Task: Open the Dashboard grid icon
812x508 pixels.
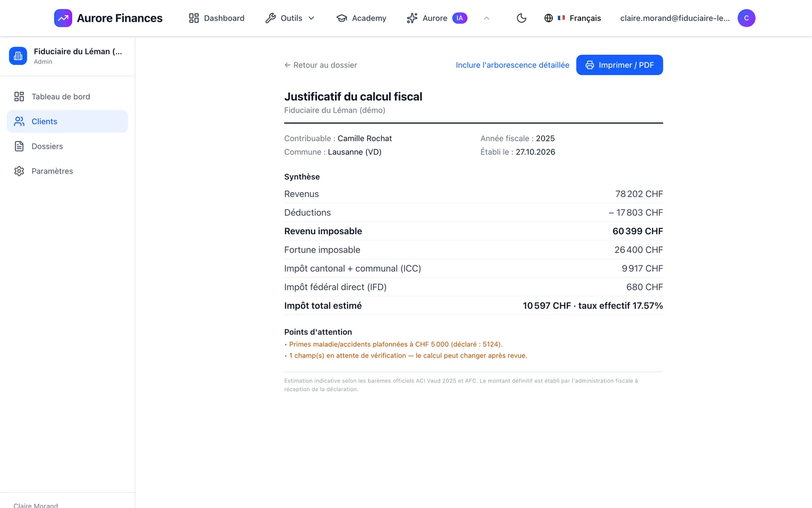Action: [x=194, y=18]
